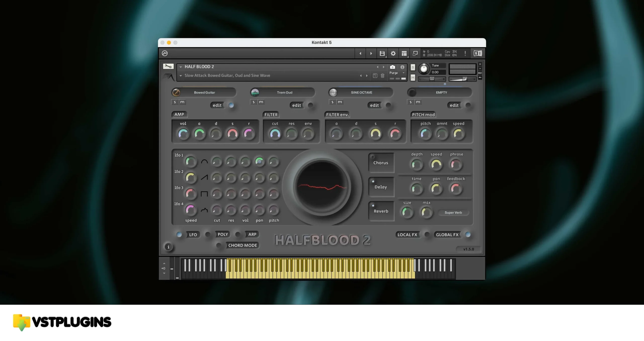Open instrument info icon in header

point(403,67)
